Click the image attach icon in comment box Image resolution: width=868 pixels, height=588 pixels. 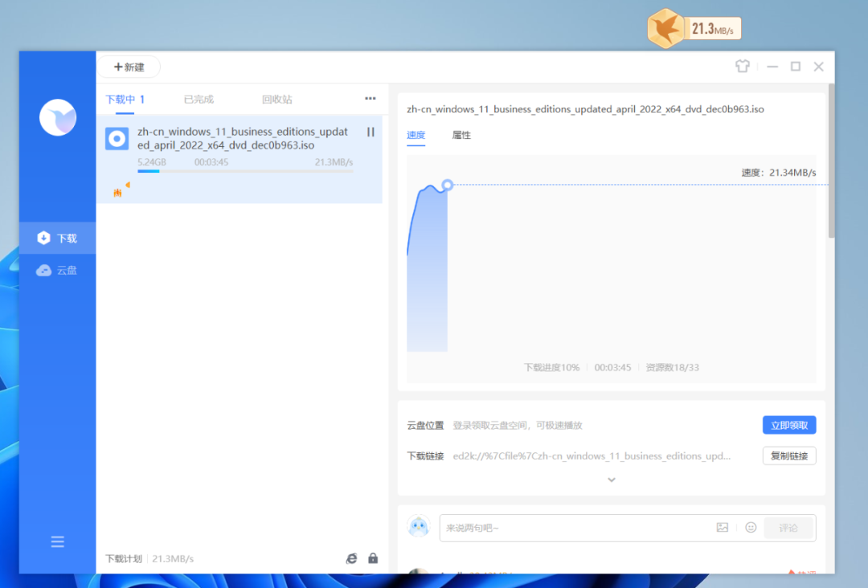coord(723,528)
